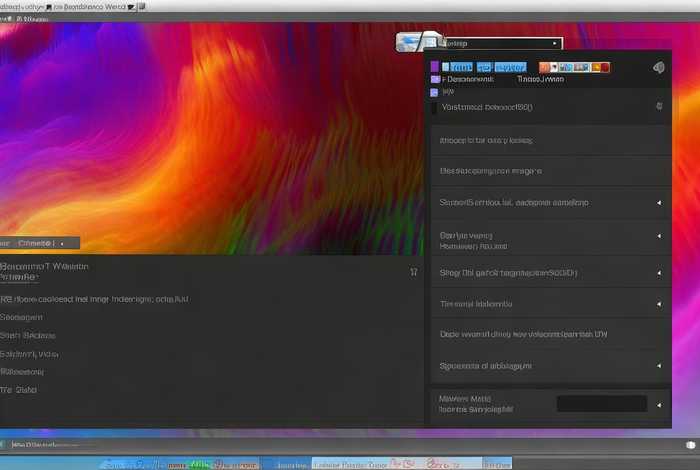Screen dimensions: 700x470
Task: Click the small icon at left panel's right edge
Action: [x=414, y=271]
